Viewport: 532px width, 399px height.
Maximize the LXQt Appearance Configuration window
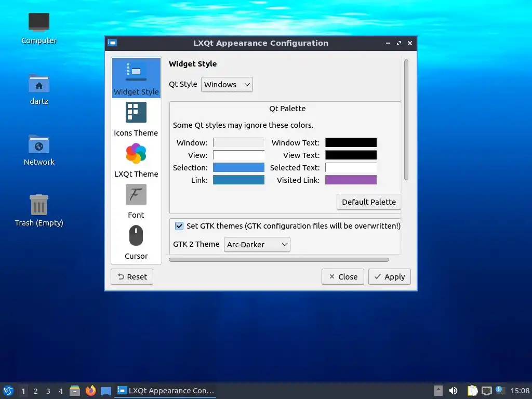point(399,43)
